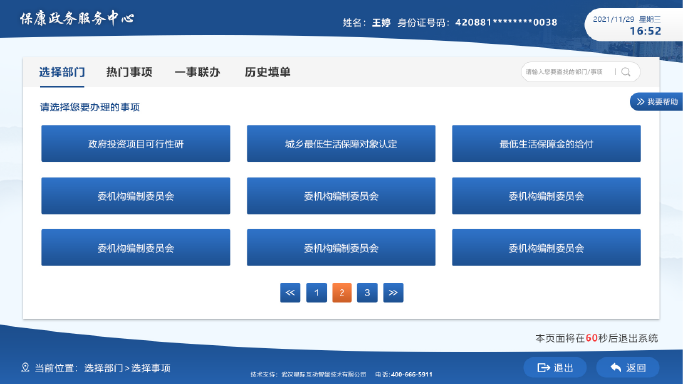Click the location pin icon in the footer
This screenshot has height=384, width=683.
click(25, 367)
